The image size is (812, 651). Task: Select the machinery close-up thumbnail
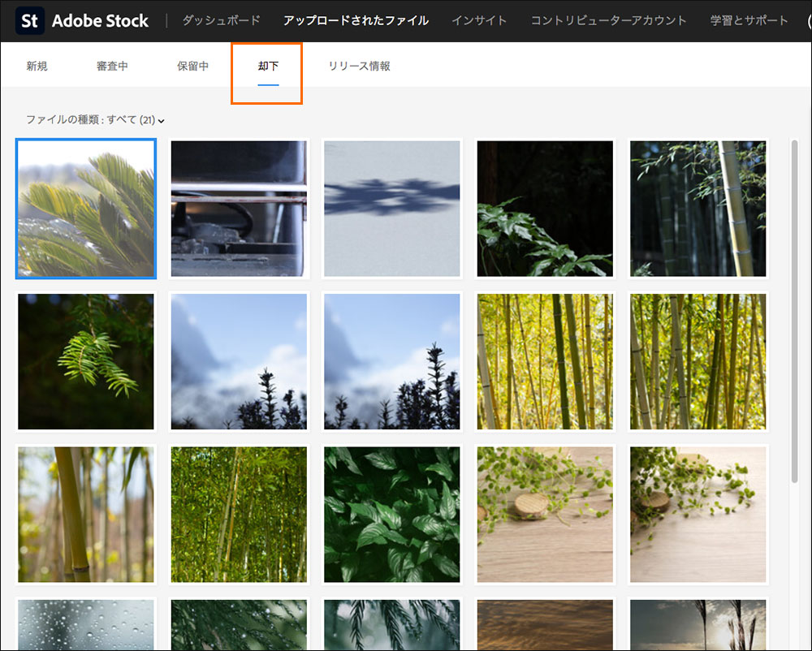[239, 209]
